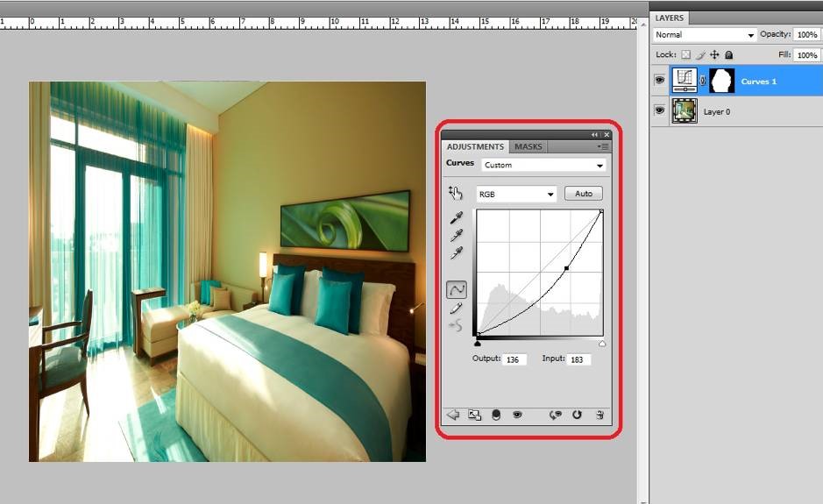Click the white point input slider

602,344
